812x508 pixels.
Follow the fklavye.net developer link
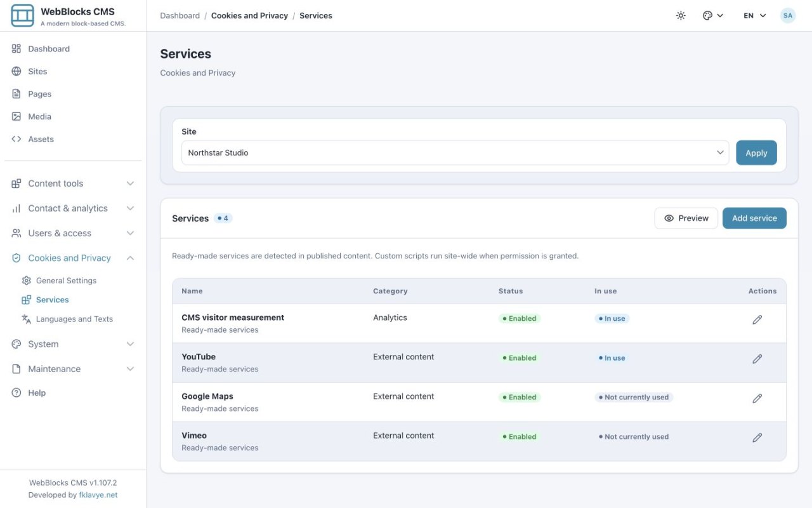coord(98,495)
